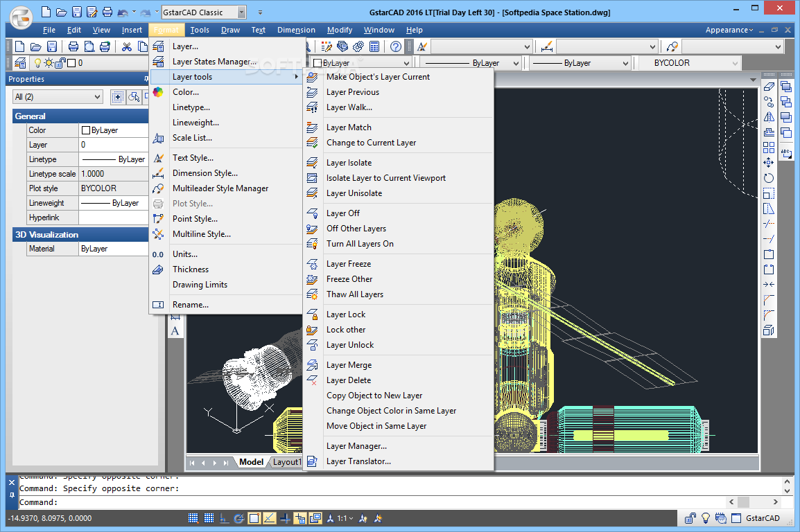
Task: Click Bring to Front draw order icon
Action: coord(786,87)
